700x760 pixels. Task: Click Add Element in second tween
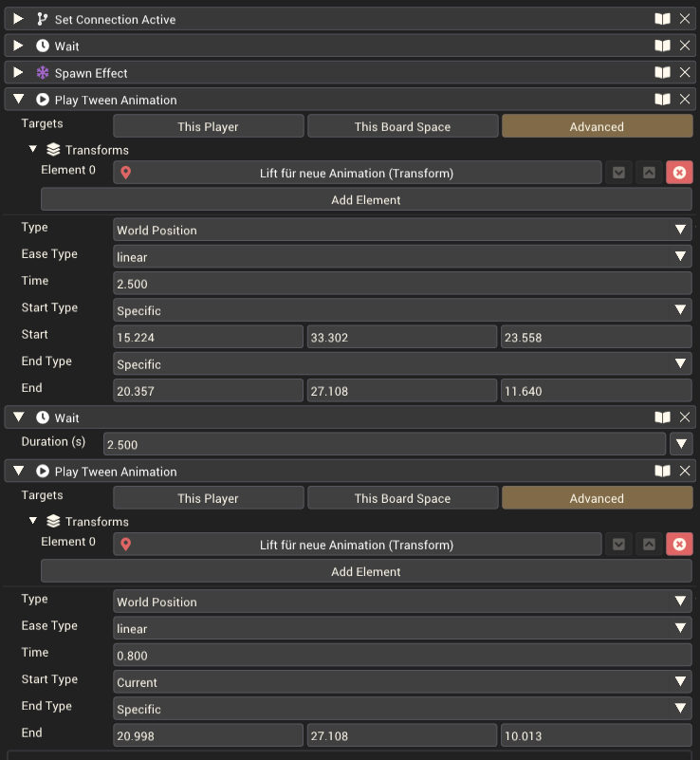[x=366, y=571]
